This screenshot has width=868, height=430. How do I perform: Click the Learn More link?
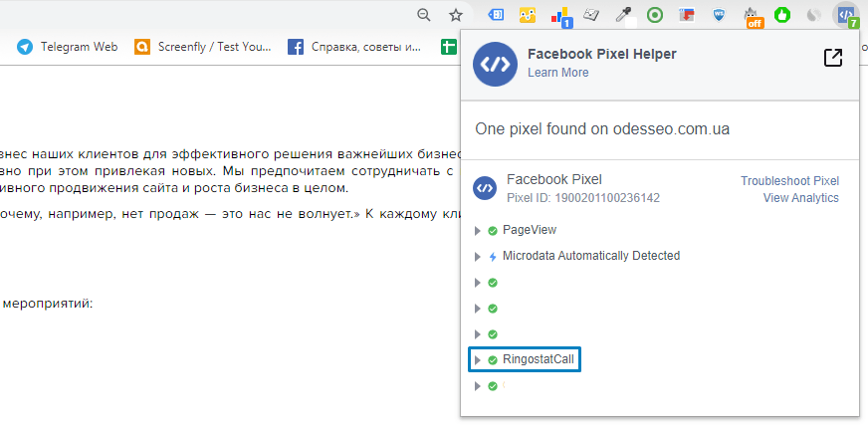(558, 73)
